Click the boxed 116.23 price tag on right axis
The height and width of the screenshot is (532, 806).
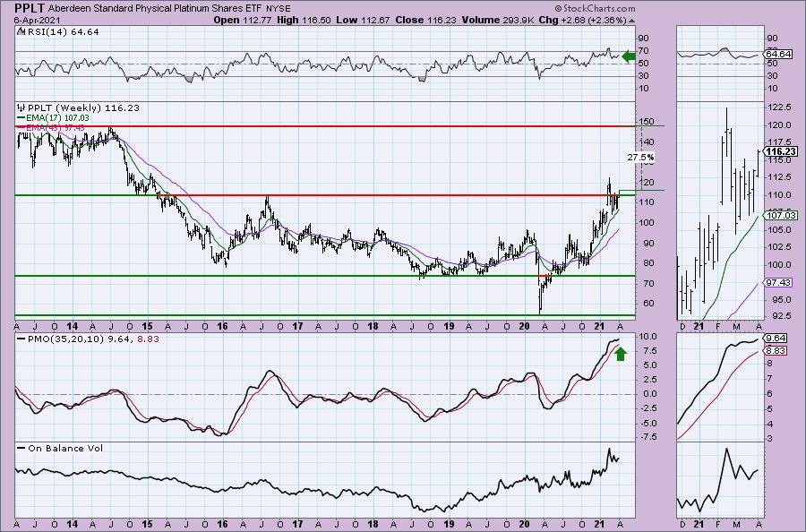pyautogui.click(x=782, y=151)
